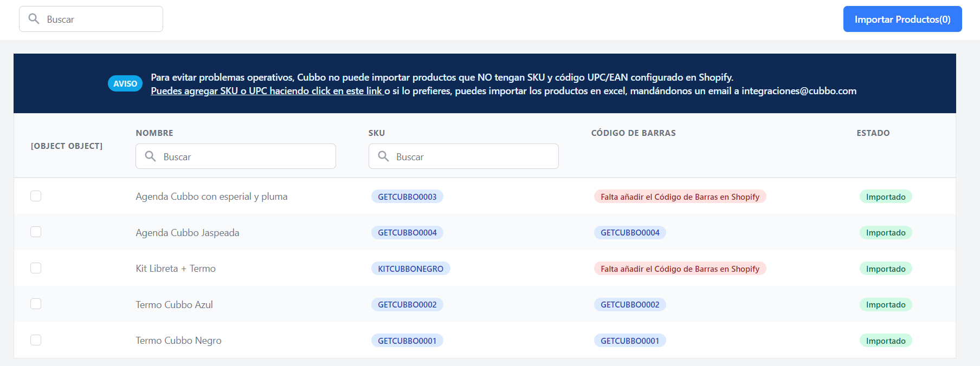Click product name Kit Libreta + Termo

pos(176,269)
